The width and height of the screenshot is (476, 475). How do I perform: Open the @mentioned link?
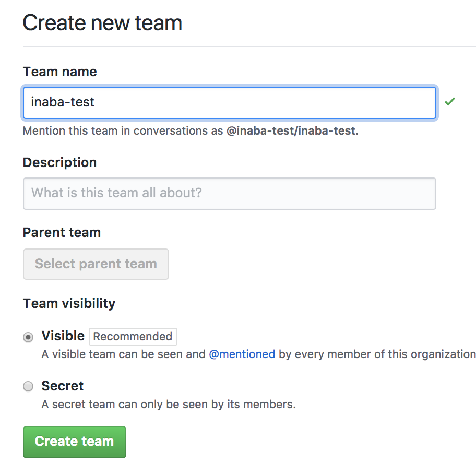tap(242, 354)
